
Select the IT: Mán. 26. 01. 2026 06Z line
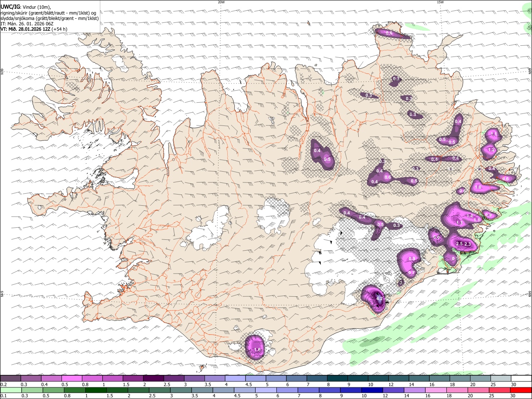[27, 24]
